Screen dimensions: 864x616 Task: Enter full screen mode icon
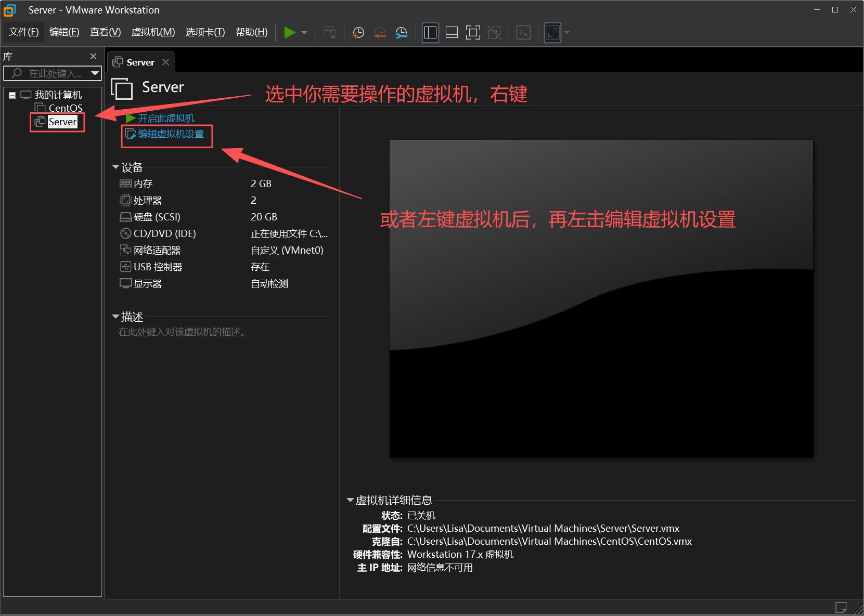pos(473,33)
